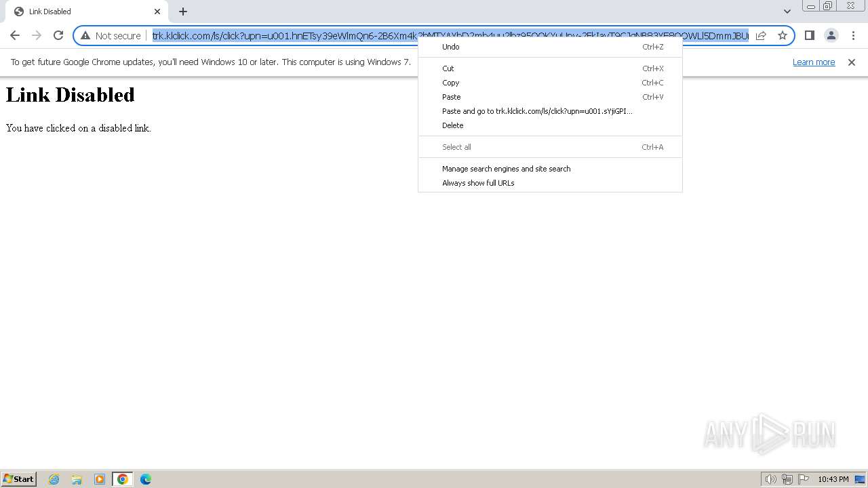Viewport: 868px width, 488px height.
Task: Click the Link Disabled heading
Action: pyautogui.click(x=71, y=95)
